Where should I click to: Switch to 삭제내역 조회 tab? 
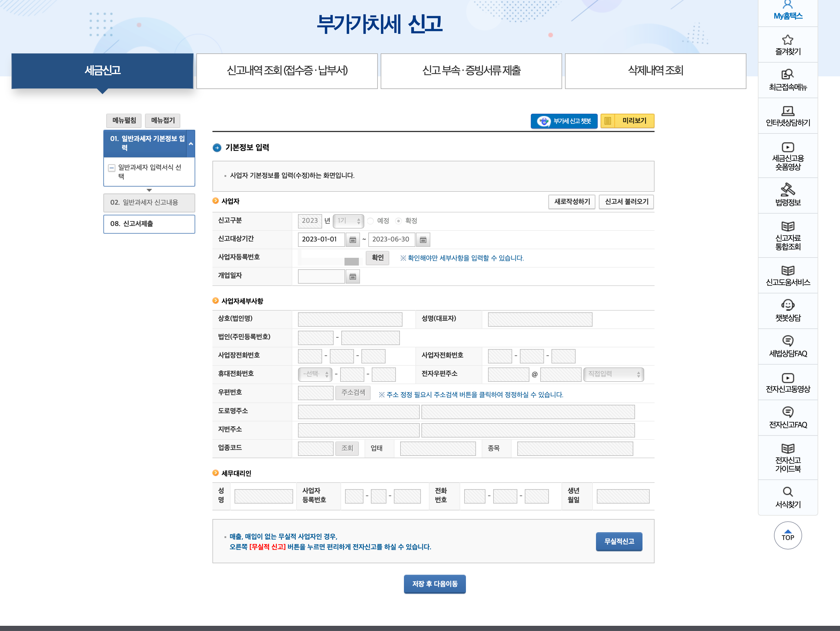[655, 71]
